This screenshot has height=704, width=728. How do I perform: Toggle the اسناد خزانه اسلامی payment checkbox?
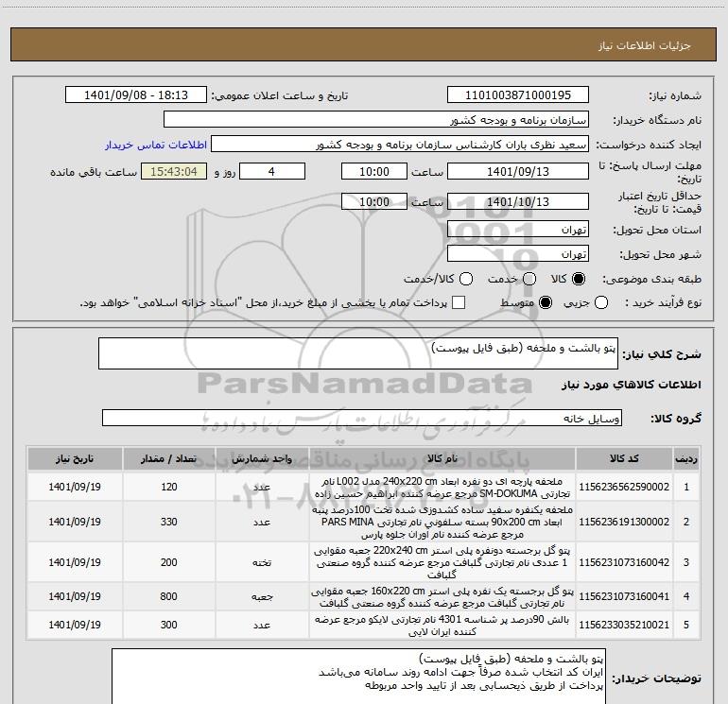click(459, 303)
